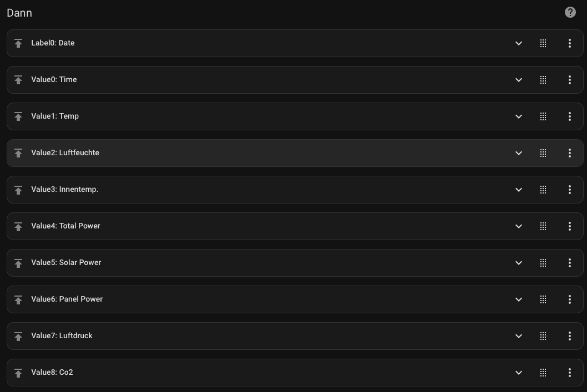Viewport: 587px width, 392px height.
Task: Click the action icon beside Value4: Total Power
Action: pyautogui.click(x=18, y=226)
